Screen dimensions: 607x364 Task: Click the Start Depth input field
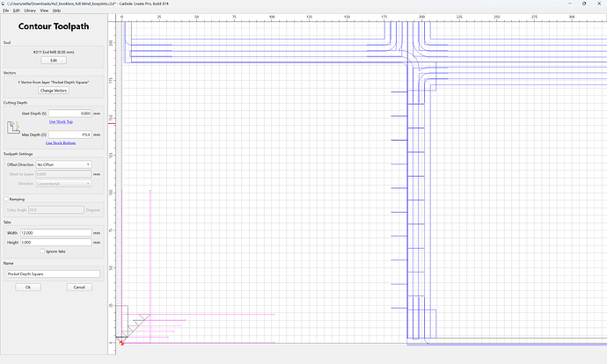70,113
